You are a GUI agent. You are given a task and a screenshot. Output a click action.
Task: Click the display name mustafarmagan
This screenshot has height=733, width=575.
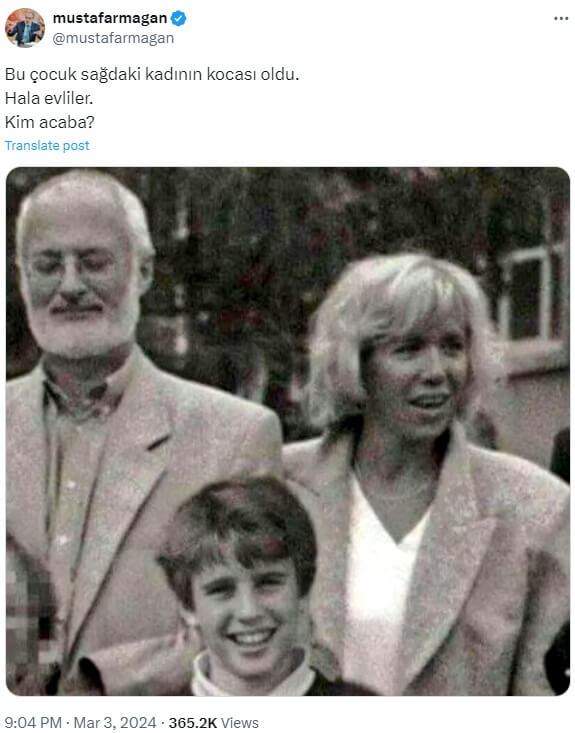click(110, 18)
